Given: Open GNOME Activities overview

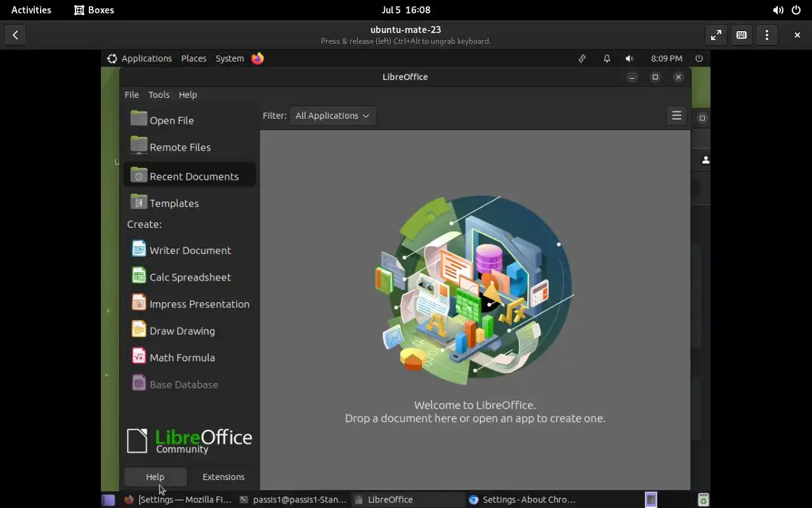Looking at the screenshot, I should (x=31, y=10).
